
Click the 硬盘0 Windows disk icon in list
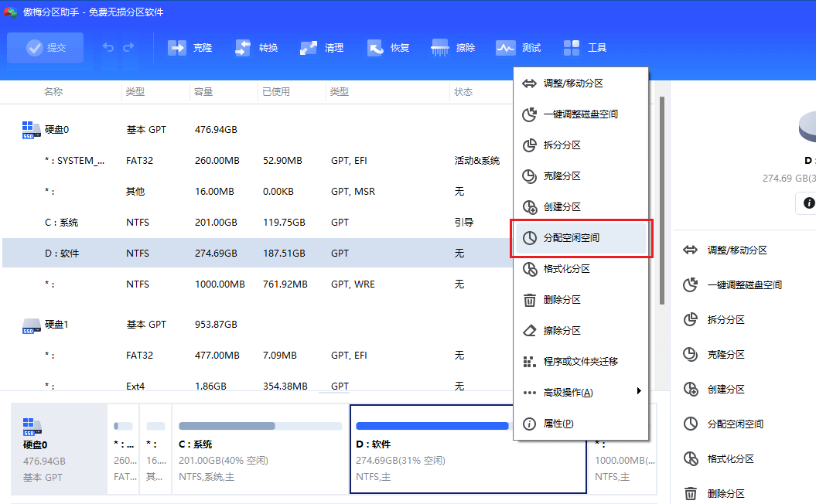pyautogui.click(x=31, y=130)
